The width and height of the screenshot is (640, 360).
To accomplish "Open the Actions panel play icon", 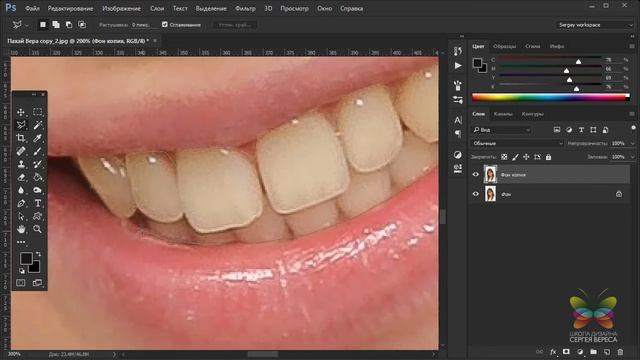I will (x=458, y=66).
